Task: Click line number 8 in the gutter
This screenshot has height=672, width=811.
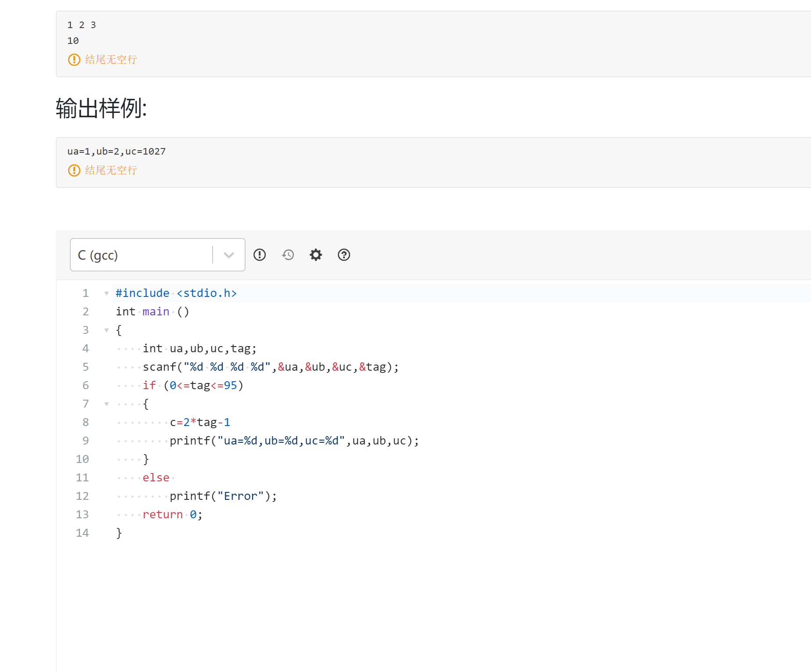Action: point(86,423)
